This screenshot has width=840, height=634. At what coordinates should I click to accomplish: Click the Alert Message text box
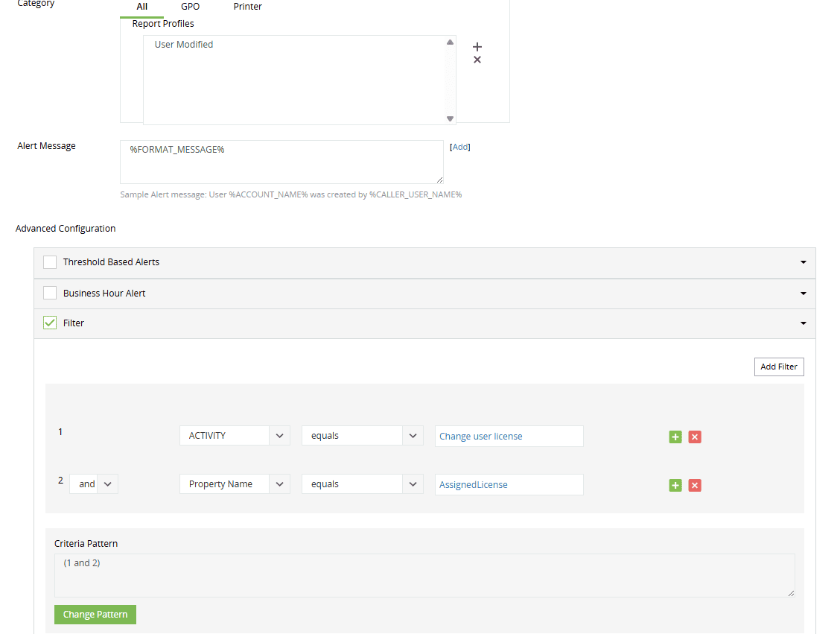(x=281, y=162)
